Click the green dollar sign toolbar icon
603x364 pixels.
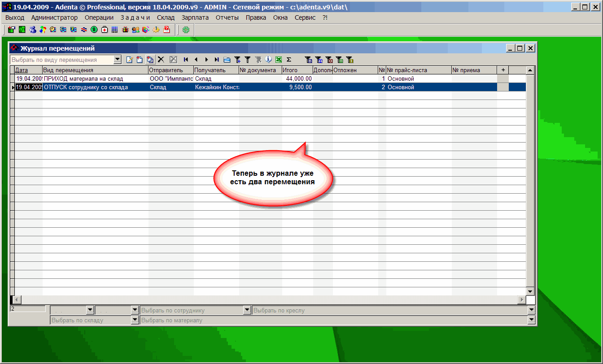click(94, 30)
